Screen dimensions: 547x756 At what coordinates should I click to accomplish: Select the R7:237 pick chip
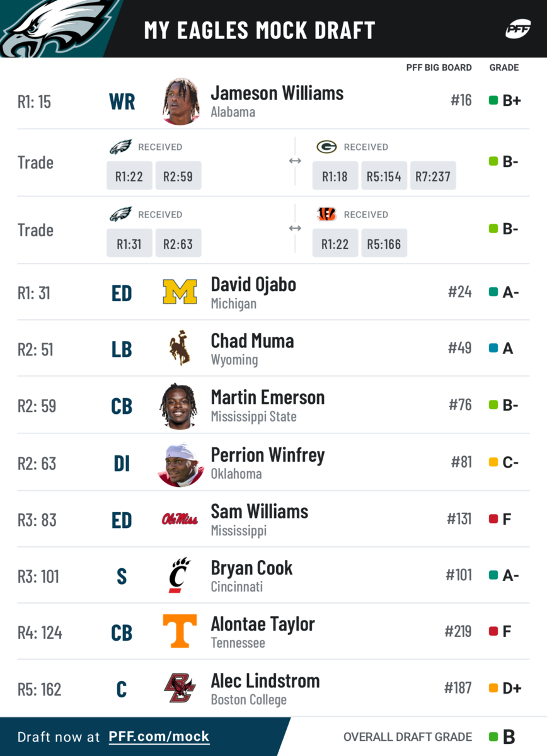pos(433,176)
